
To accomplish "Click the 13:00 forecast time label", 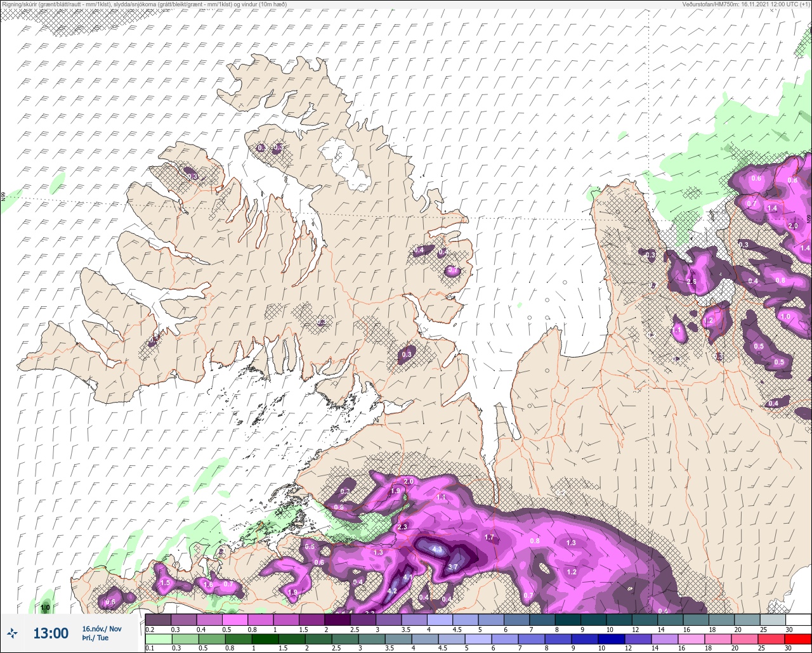I will coord(51,633).
